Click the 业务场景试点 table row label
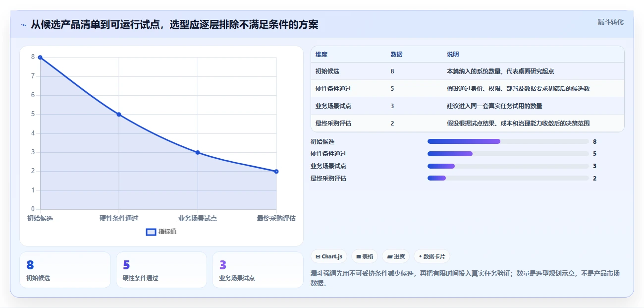The image size is (644, 308). pyautogui.click(x=333, y=106)
